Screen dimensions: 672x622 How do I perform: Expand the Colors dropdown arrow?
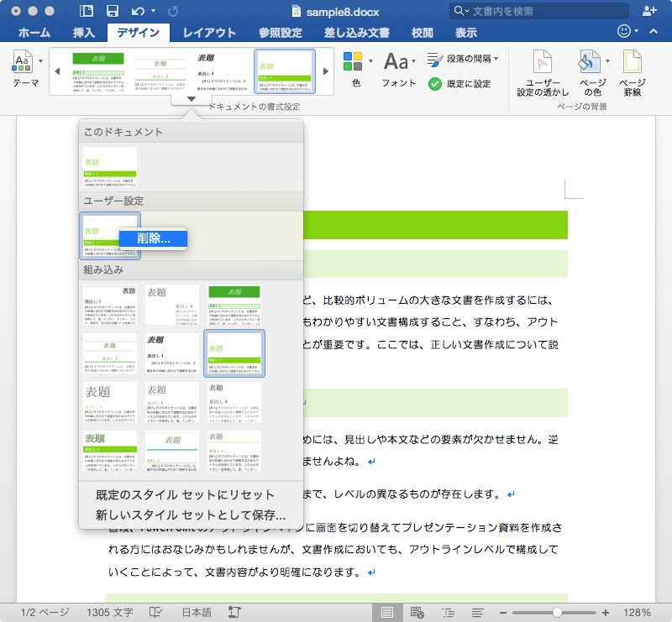tap(370, 61)
